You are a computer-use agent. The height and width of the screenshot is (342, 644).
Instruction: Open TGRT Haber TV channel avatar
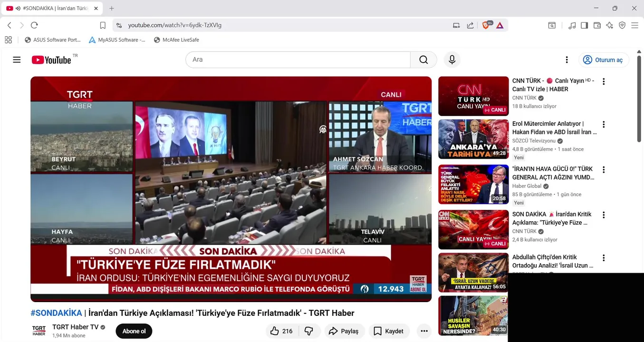coord(39,331)
